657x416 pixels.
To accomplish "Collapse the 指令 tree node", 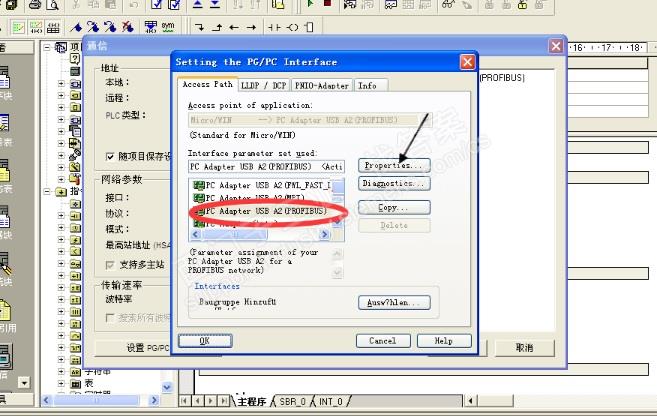I will point(47,192).
